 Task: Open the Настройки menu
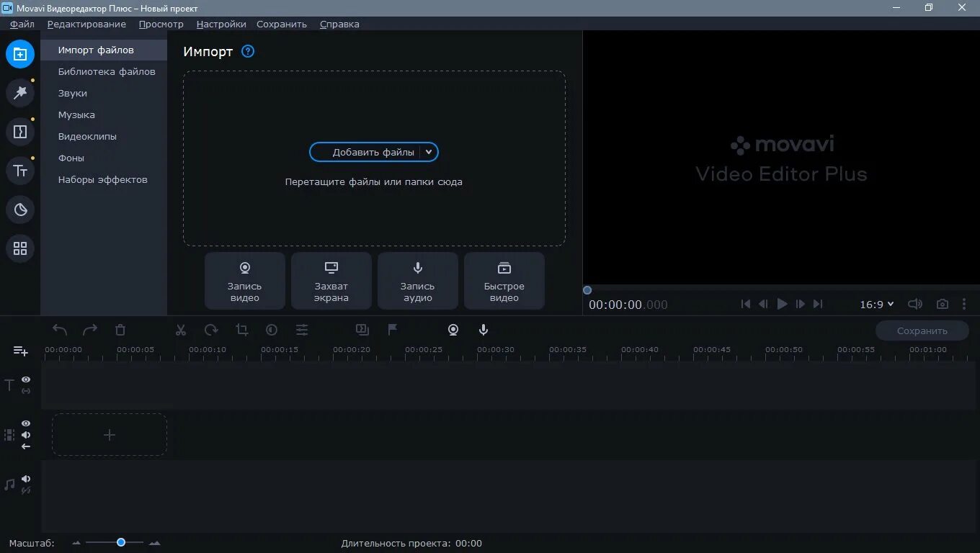(x=221, y=24)
